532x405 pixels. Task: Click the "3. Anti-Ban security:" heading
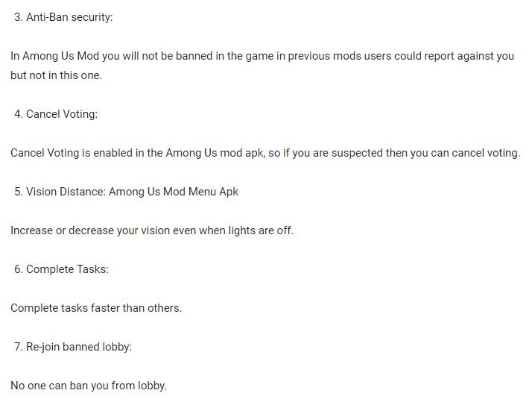click(63, 17)
